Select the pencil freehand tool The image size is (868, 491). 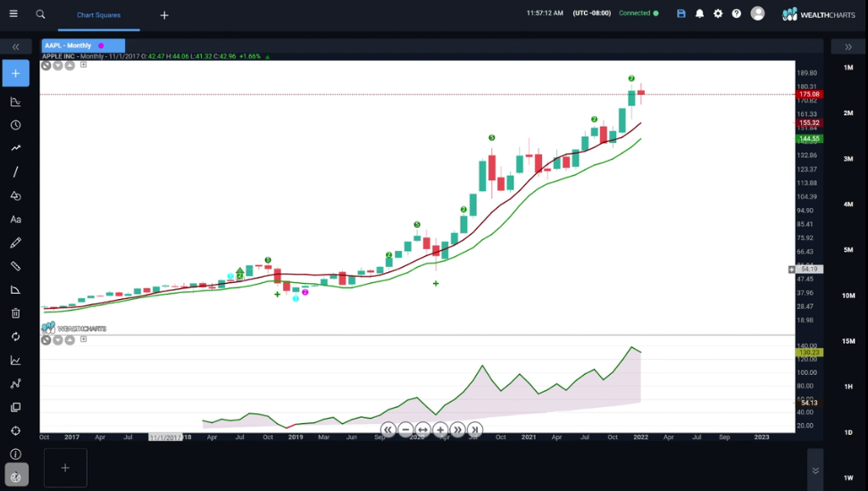(15, 243)
